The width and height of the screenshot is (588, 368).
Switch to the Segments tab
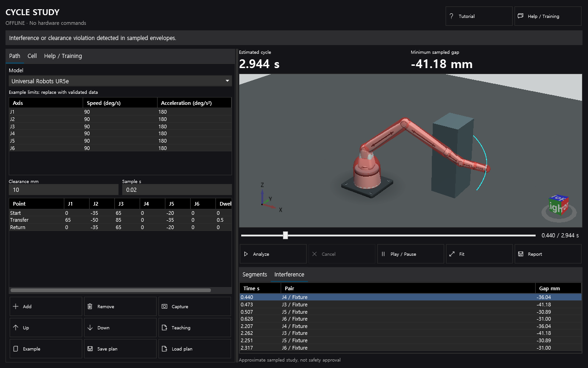coord(255,275)
